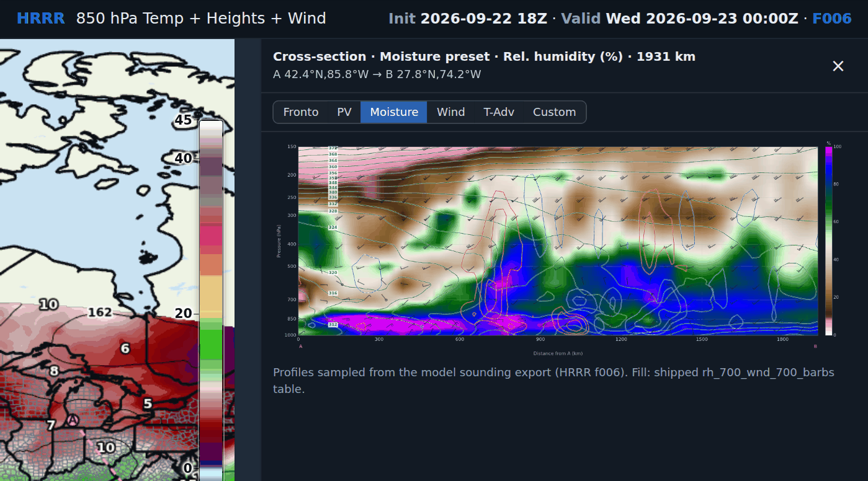Click the F006 forecast hour label
Image resolution: width=868 pixels, height=481 pixels.
[832, 19]
